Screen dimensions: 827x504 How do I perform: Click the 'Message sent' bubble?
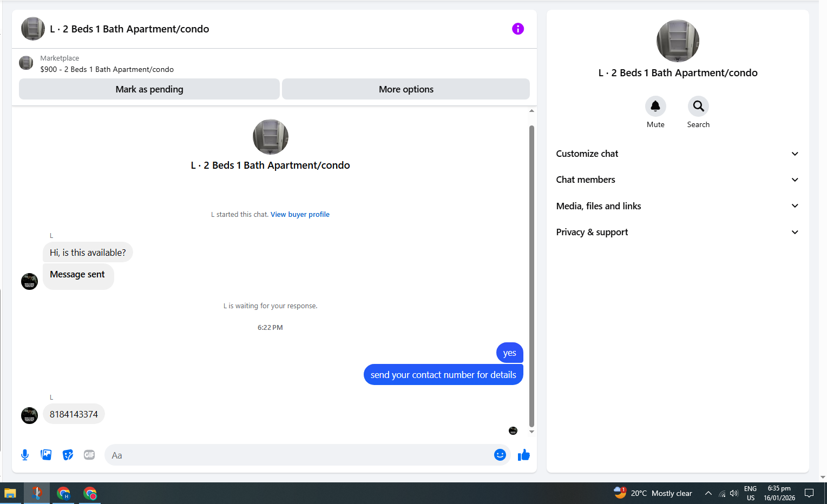tap(78, 276)
